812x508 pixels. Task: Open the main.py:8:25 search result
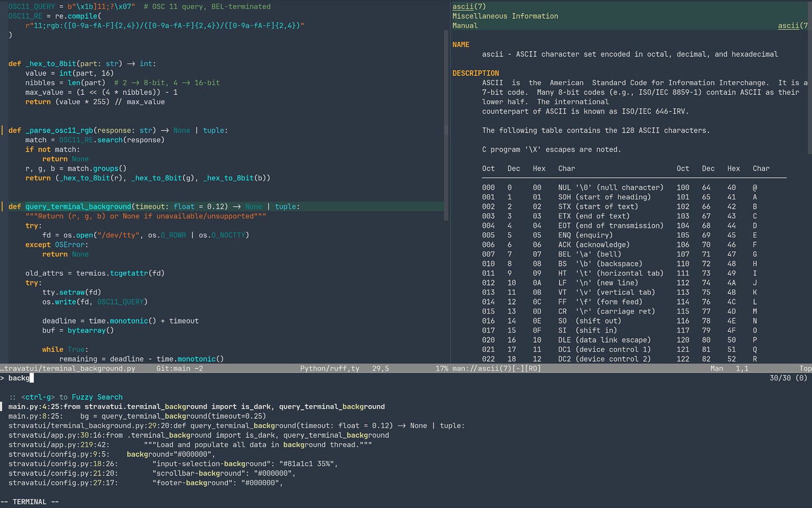(x=137, y=416)
